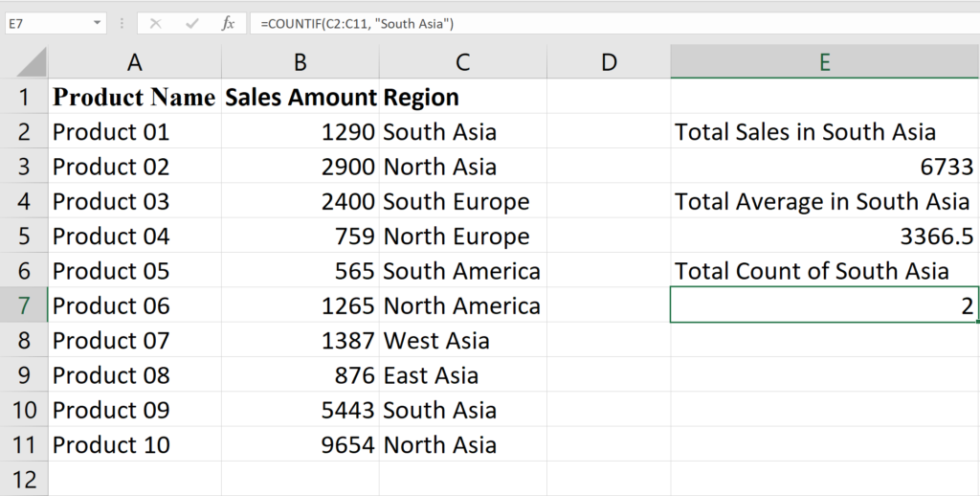Click in the formula bar COUNTIF text
Viewport: 980px width, 496px height.
point(357,24)
